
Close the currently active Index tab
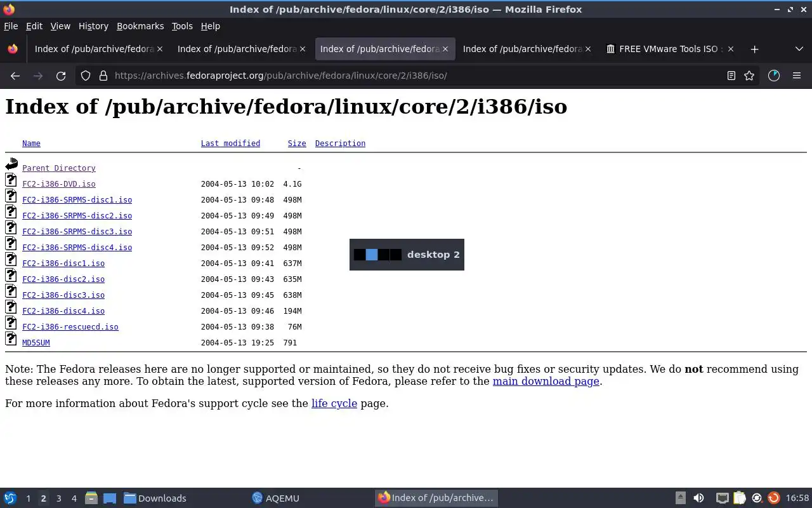[x=445, y=49]
